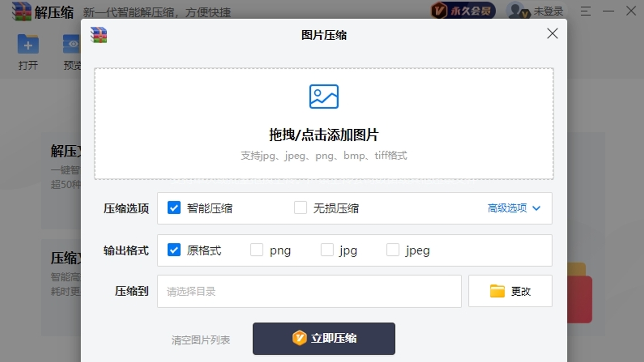Screen dimensions: 644x362
Task: Click the app logo inside the 图片压缩 dialog
Action: point(99,35)
